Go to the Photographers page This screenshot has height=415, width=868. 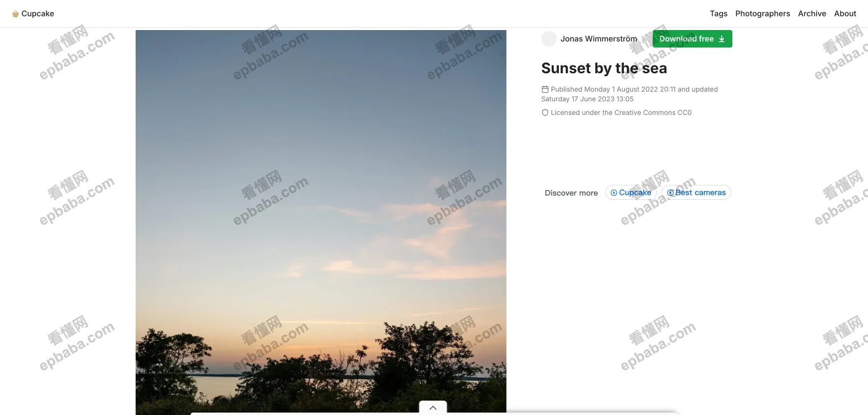(762, 14)
